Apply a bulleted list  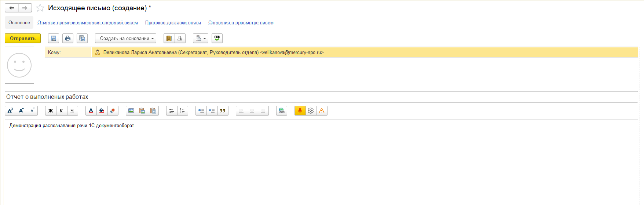172,111
